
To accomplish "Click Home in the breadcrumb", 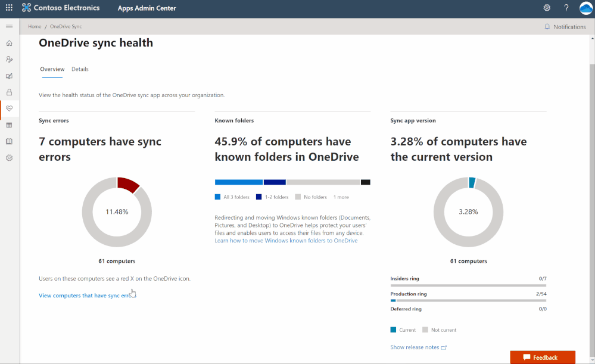I will 35,27.
